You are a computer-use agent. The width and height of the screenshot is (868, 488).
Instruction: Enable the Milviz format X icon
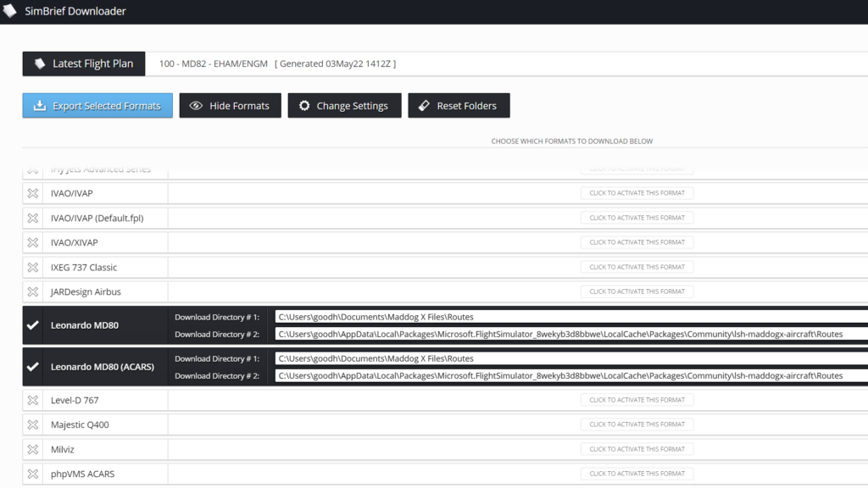(33, 449)
